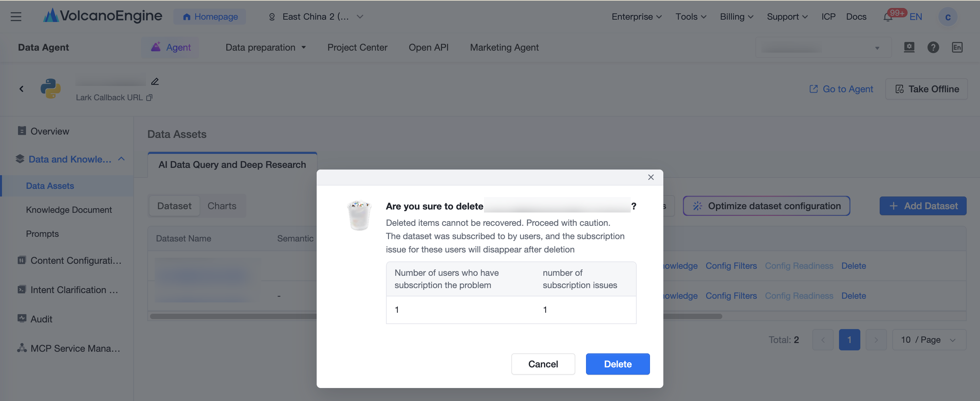Switch to Charts tab
The height and width of the screenshot is (401, 980).
pyautogui.click(x=222, y=205)
